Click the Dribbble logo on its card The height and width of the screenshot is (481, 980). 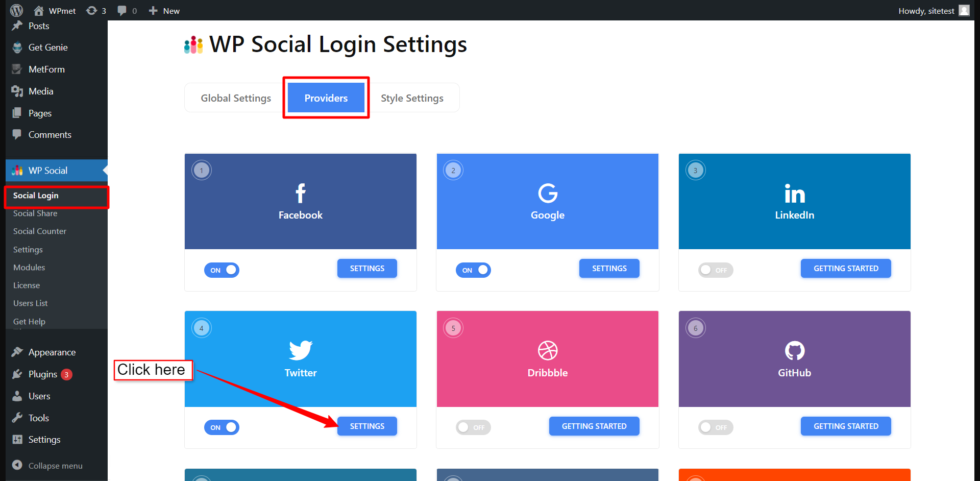(548, 351)
